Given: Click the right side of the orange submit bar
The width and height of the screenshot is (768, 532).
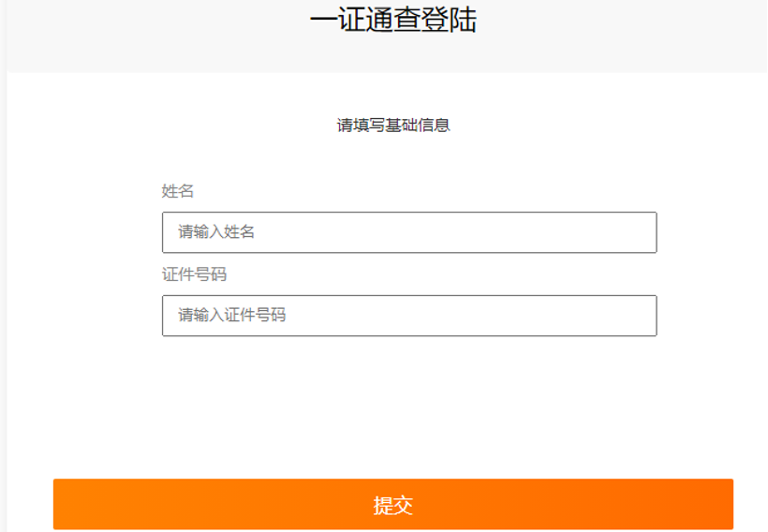Looking at the screenshot, I should coord(661,504).
